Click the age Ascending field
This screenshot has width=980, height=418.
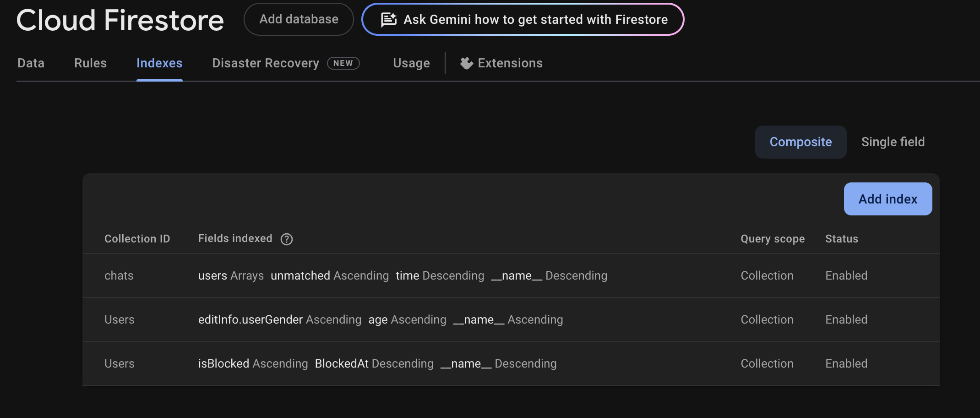click(x=408, y=319)
